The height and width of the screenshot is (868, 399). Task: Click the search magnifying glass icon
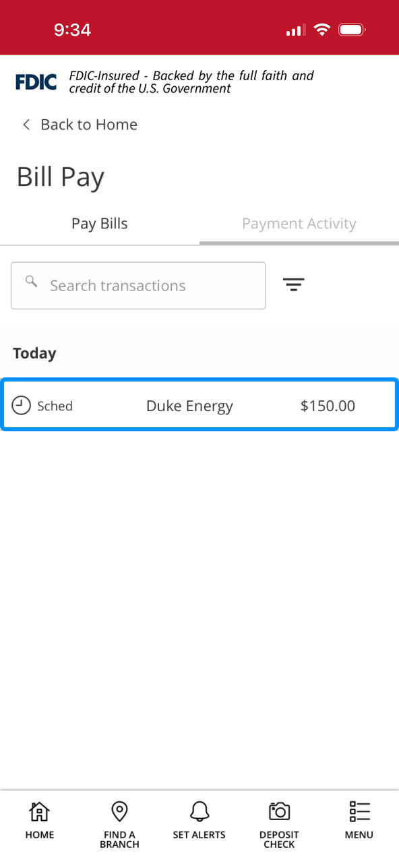click(31, 282)
